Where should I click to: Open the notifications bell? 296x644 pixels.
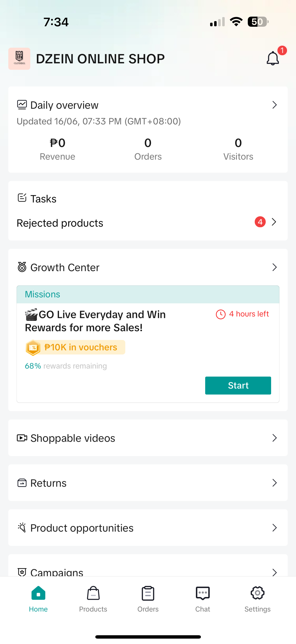pos(272,59)
